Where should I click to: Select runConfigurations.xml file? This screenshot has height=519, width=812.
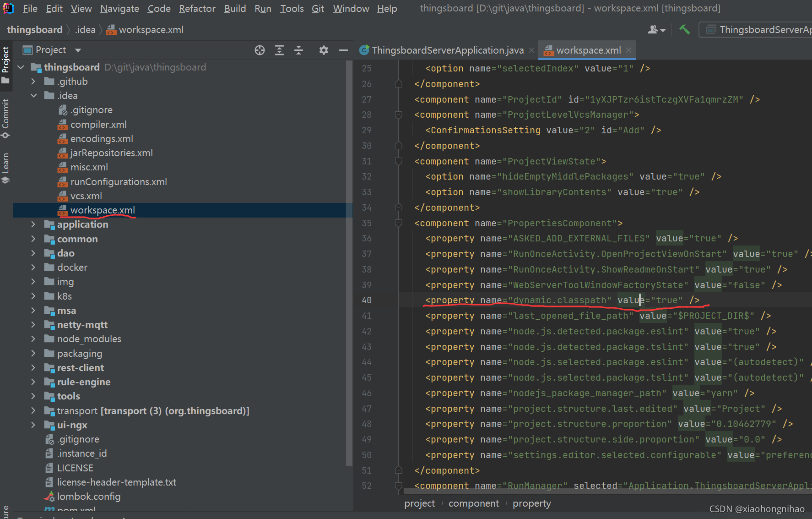point(119,182)
